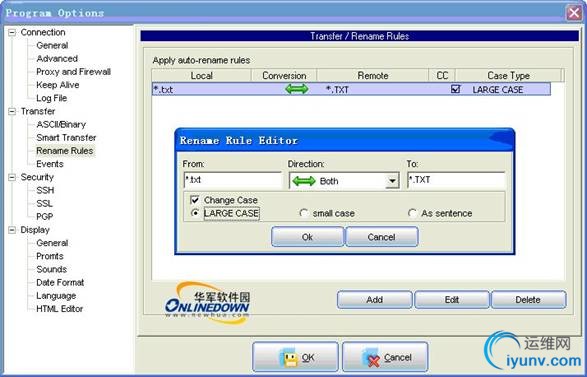The height and width of the screenshot is (377, 587).
Task: Open the Events settings
Action: [50, 164]
